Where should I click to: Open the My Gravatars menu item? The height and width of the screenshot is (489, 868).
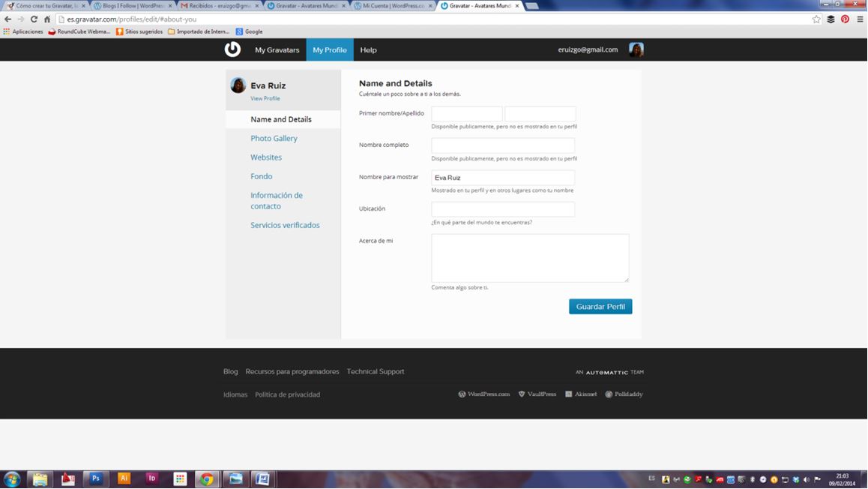277,50
